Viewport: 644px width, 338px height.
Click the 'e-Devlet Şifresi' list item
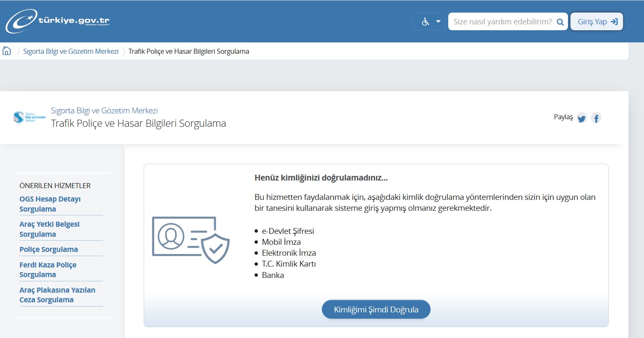click(288, 231)
